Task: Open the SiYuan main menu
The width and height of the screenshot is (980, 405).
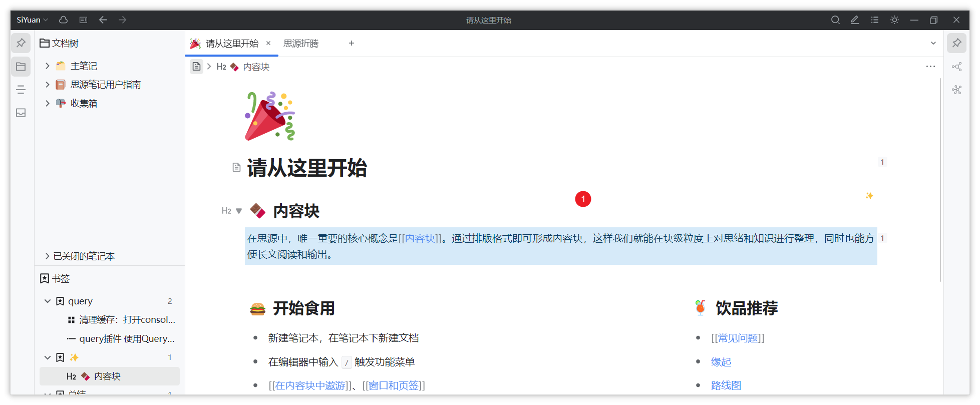Action: (x=32, y=20)
